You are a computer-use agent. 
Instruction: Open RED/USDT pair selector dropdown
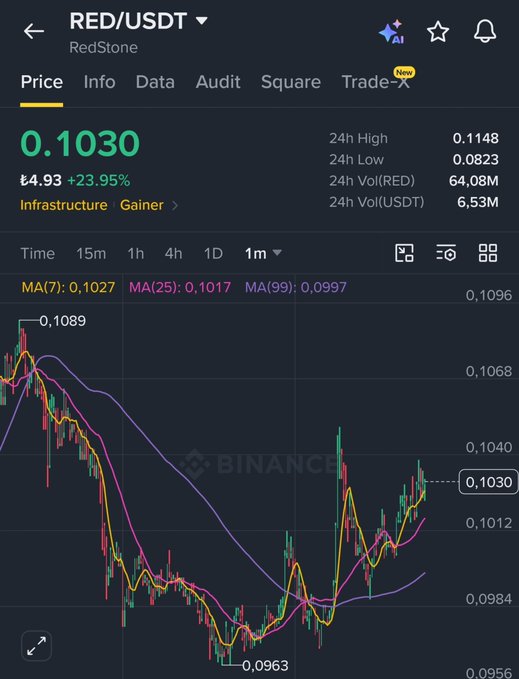pos(139,21)
